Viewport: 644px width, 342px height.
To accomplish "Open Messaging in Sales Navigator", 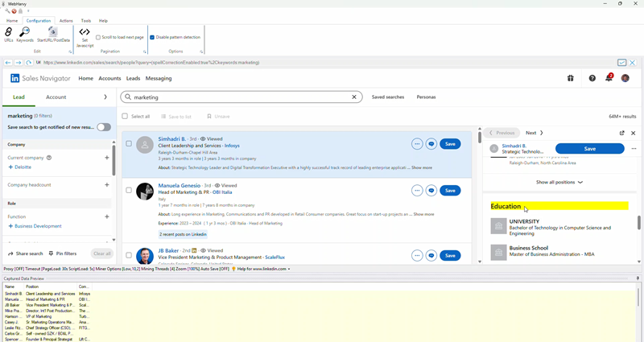I will pos(159,78).
